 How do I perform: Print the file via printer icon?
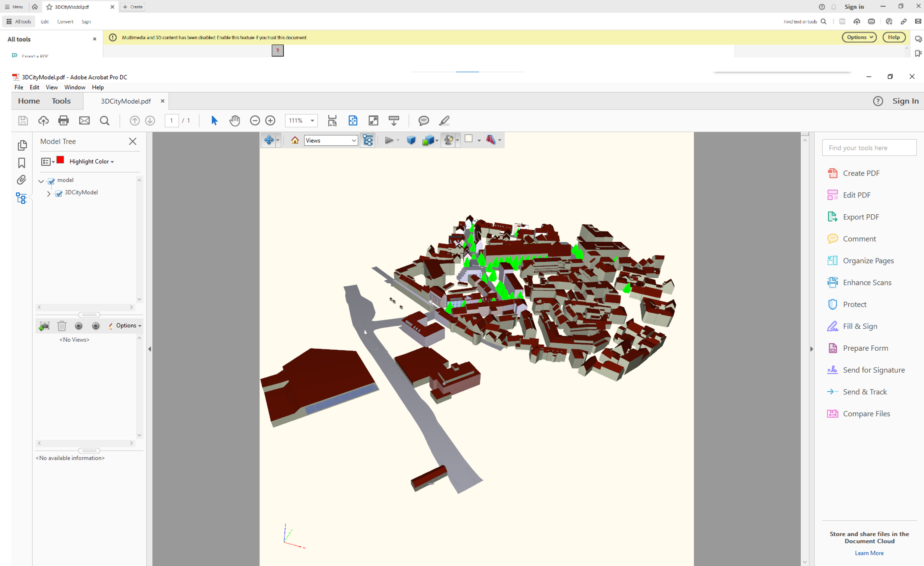point(64,120)
